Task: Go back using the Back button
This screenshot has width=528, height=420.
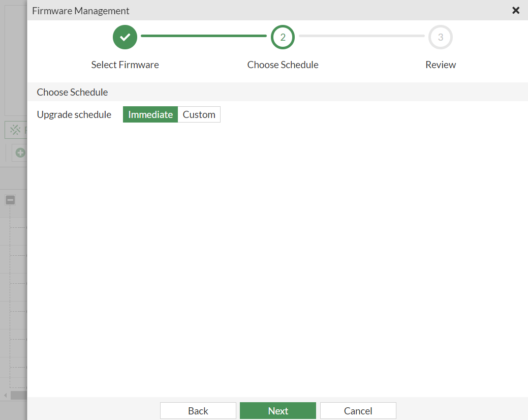Action: tap(198, 410)
